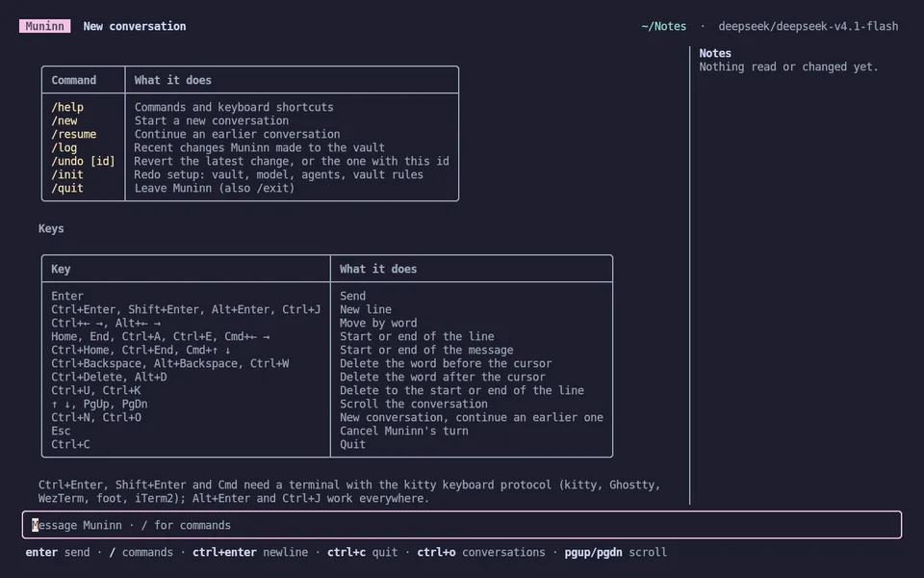
Task: Click the kitty keyboard protocol note paragraph
Action: (x=349, y=491)
